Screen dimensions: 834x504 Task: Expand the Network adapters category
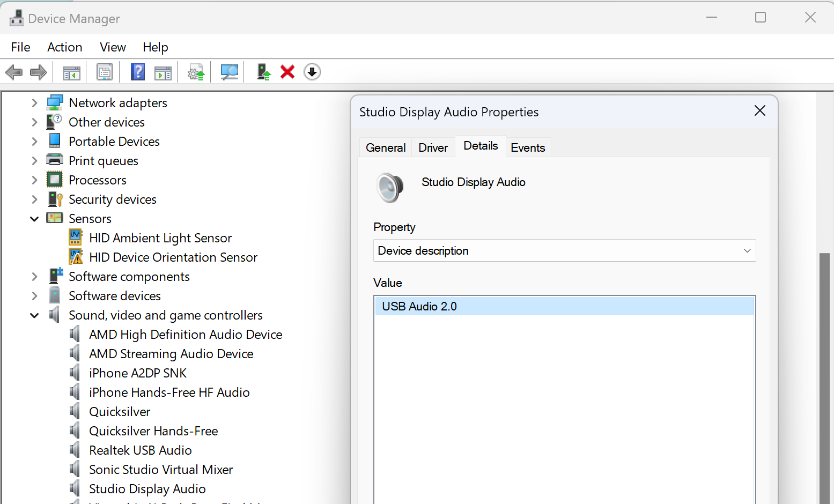coord(34,102)
